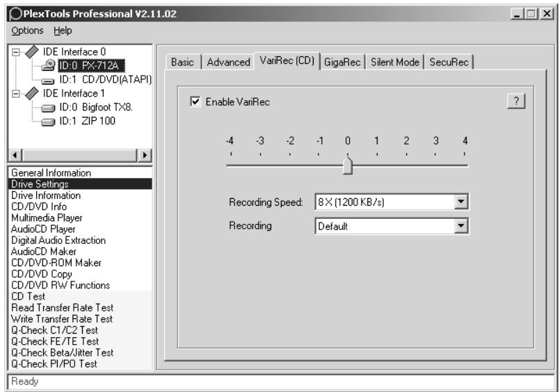
Task: Open Digital Audio Extraction
Action: pos(80,240)
